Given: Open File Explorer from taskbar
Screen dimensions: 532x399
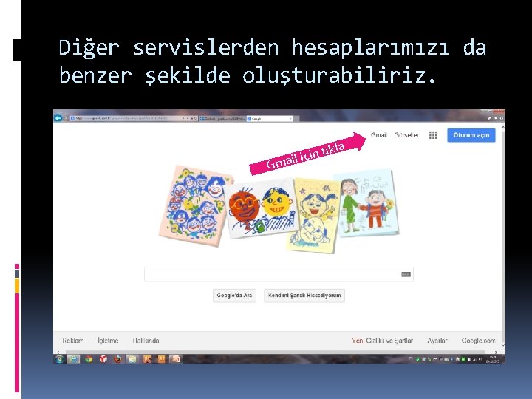Looking at the screenshot, I should pyautogui.click(x=132, y=359).
